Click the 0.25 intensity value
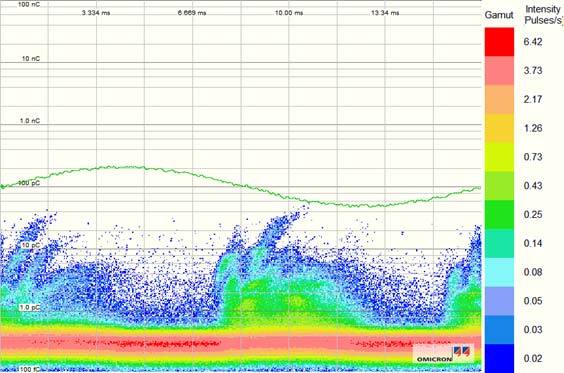 click(x=533, y=214)
